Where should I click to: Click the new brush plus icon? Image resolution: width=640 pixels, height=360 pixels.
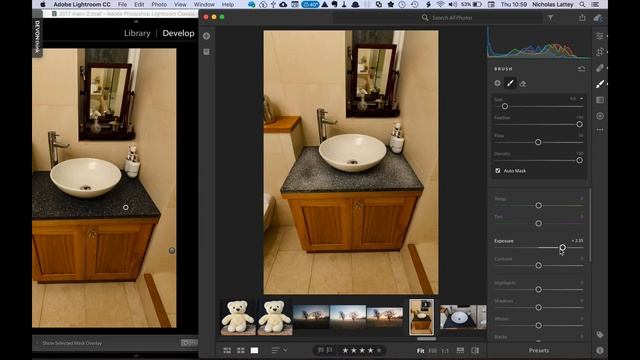point(498,83)
